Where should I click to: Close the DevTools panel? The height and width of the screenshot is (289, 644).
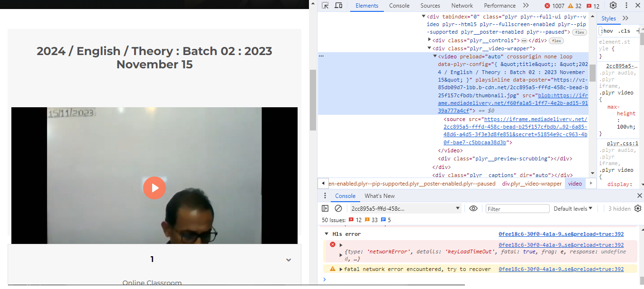[x=638, y=6]
